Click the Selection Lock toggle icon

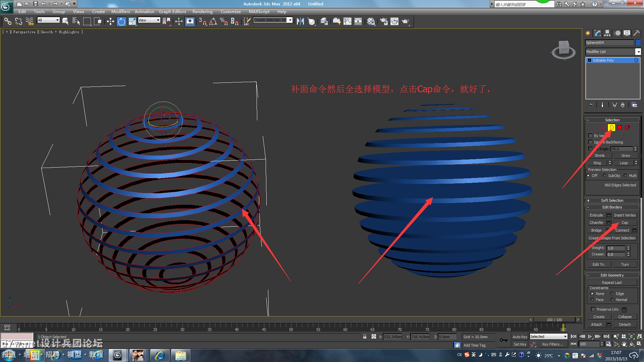(x=365, y=337)
